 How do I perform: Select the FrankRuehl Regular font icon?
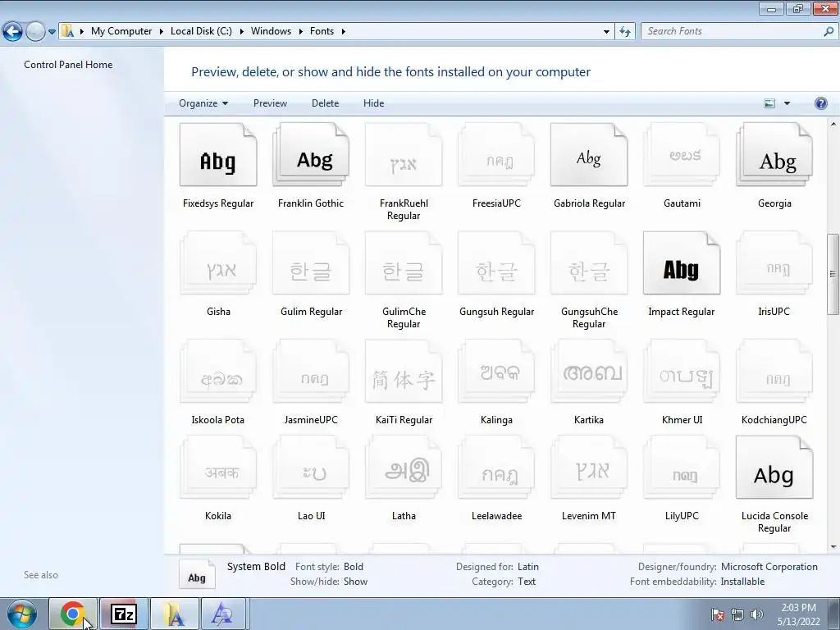click(404, 155)
